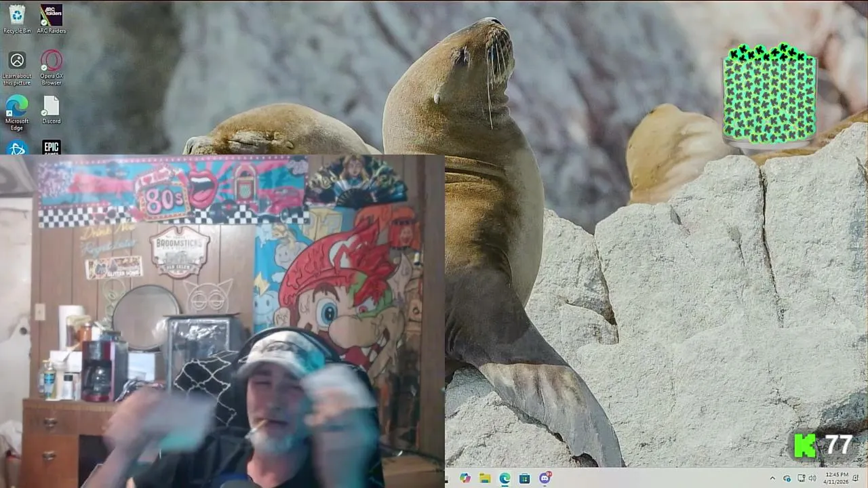This screenshot has width=868, height=488.
Task: Open Microsoft Edge from the taskbar
Action: [505, 479]
